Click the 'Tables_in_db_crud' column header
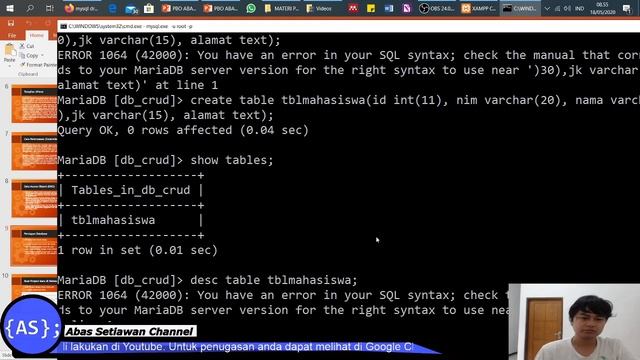 coord(131,190)
